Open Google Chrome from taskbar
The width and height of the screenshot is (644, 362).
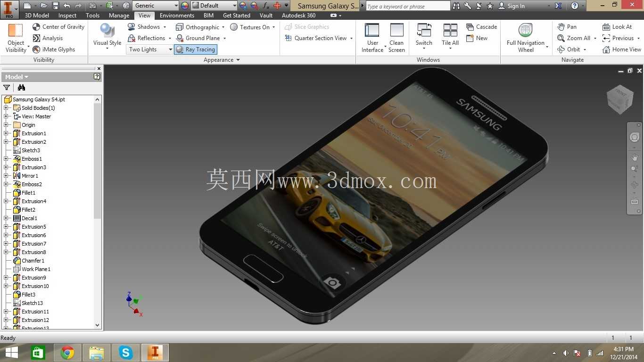(67, 353)
